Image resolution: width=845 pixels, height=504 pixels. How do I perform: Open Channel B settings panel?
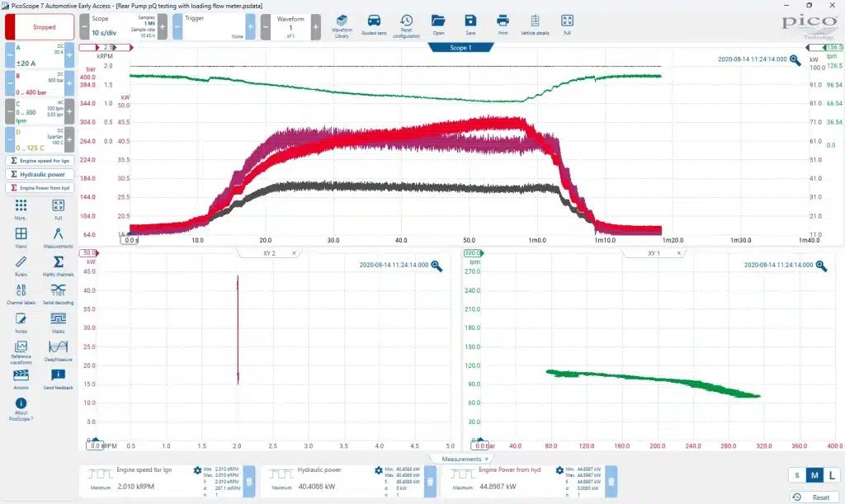tap(40, 83)
